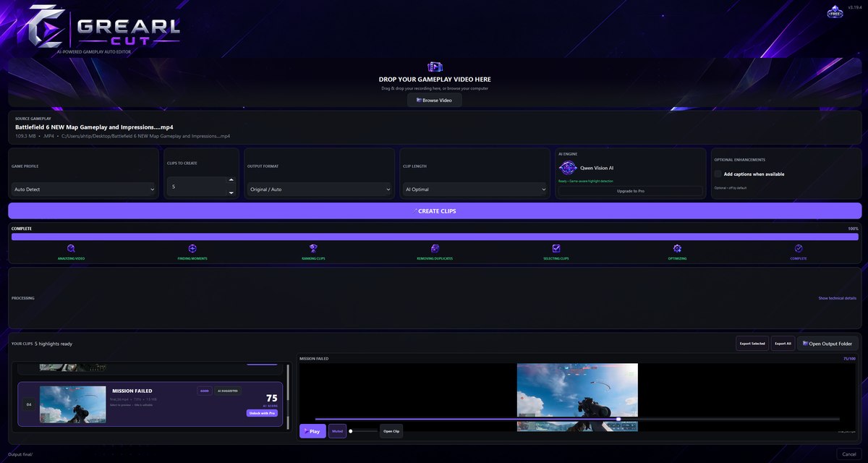The width and height of the screenshot is (868, 463).
Task: Play the Mission Failed clip preview
Action: point(312,431)
